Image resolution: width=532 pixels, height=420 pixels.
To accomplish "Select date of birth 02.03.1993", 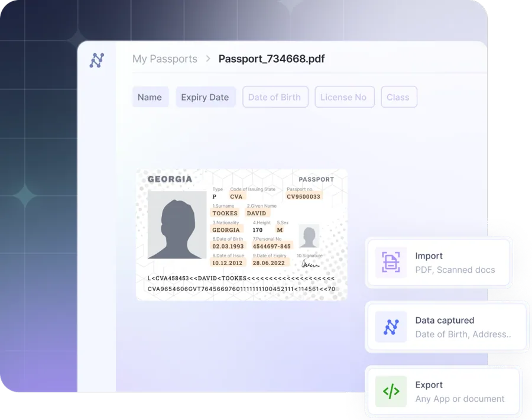I will [228, 246].
